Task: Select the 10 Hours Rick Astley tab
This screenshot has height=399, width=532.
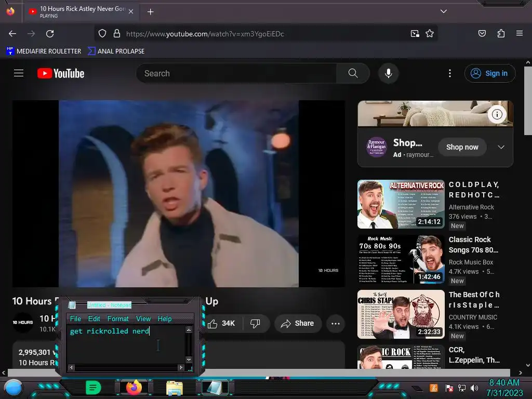Action: coord(81,11)
